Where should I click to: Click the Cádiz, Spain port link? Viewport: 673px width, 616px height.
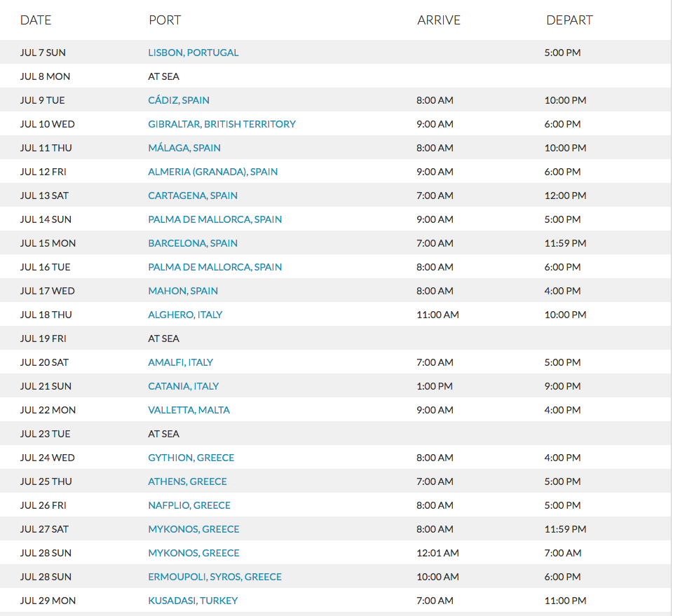(x=178, y=100)
